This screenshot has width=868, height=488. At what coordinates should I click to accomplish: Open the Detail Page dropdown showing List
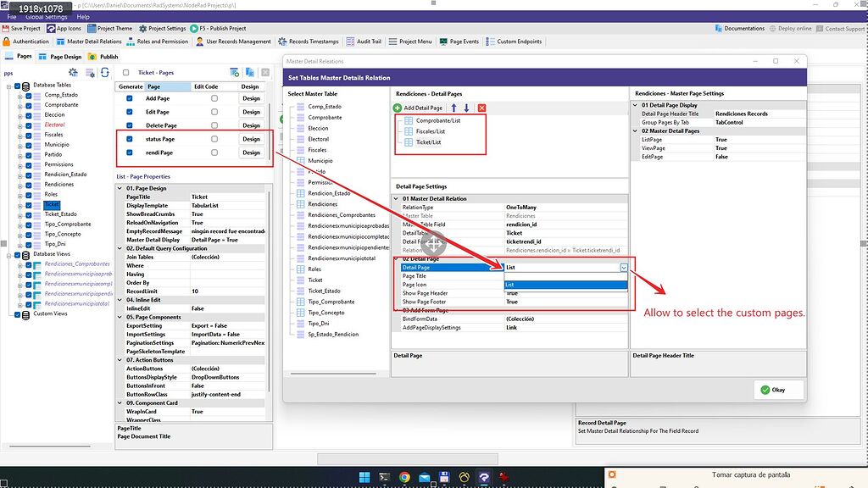623,267
